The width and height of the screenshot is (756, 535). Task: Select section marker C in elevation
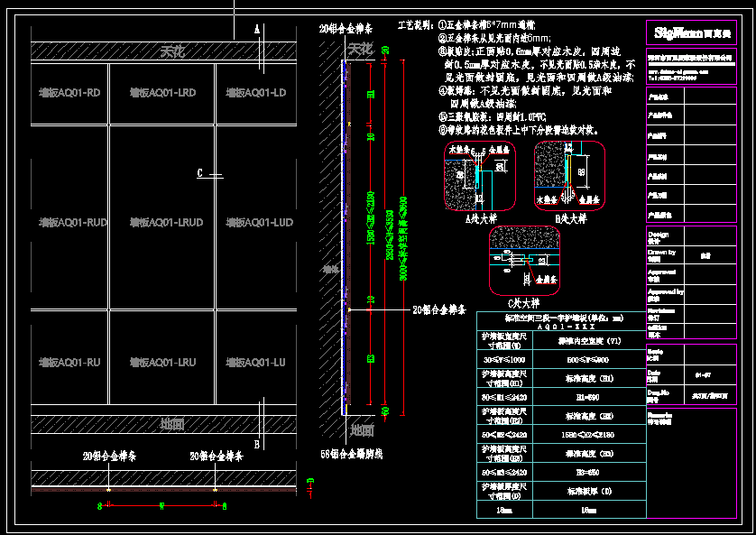point(200,173)
